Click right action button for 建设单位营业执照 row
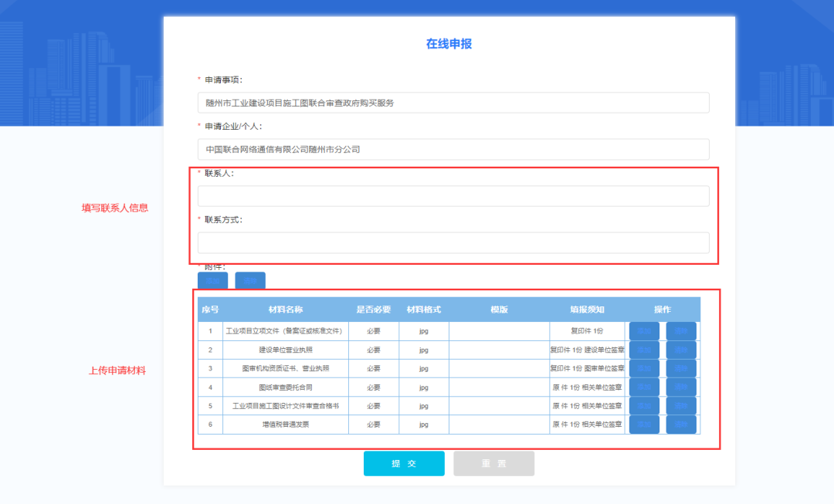834x504 pixels. click(681, 350)
